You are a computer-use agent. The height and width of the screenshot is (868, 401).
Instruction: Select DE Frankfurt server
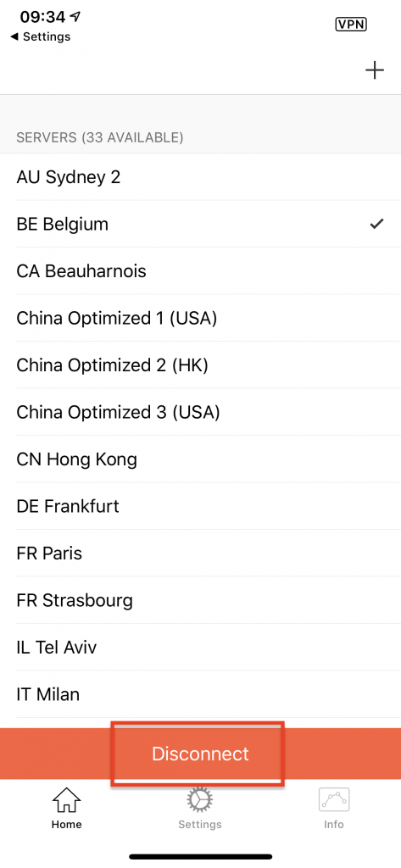(200, 506)
